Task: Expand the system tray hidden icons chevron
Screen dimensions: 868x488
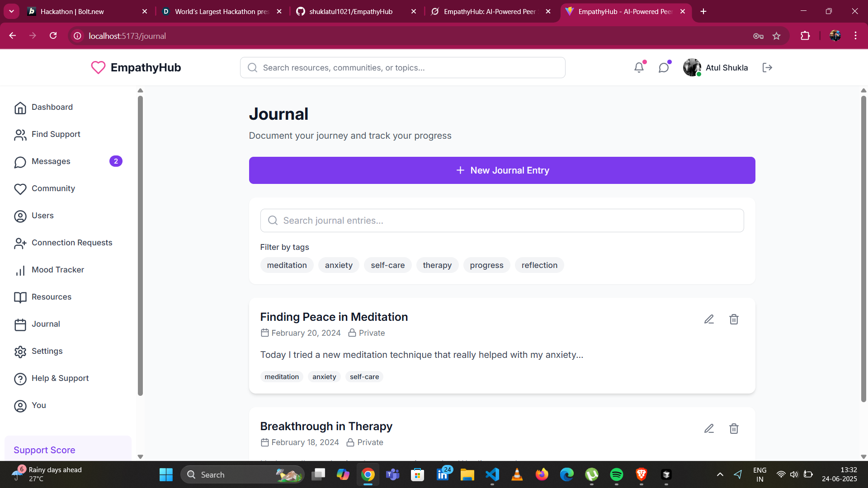Action: click(x=720, y=474)
